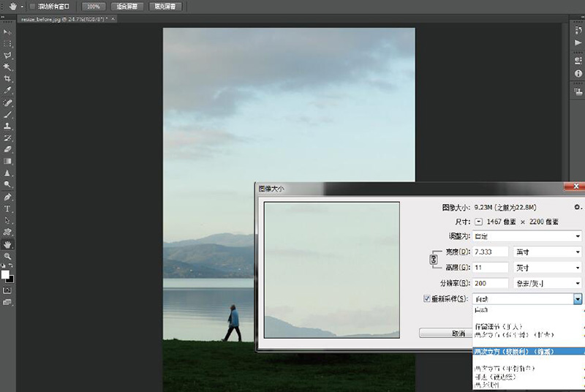Select the Gradient tool
585x392 pixels.
pos(7,161)
